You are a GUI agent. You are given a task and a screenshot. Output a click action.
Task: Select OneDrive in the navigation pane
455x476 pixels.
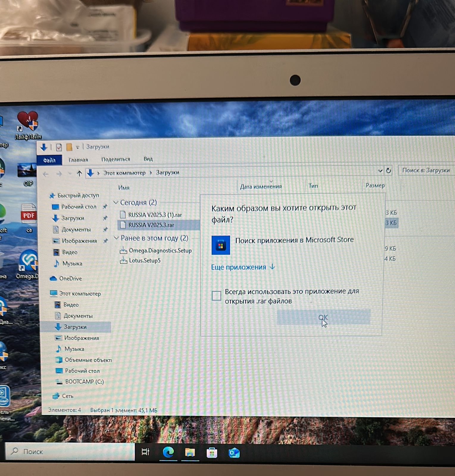70,278
